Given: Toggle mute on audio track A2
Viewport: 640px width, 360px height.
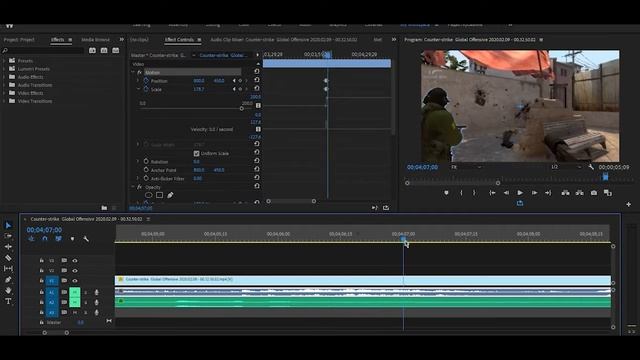Looking at the screenshot, I should click(75, 302).
